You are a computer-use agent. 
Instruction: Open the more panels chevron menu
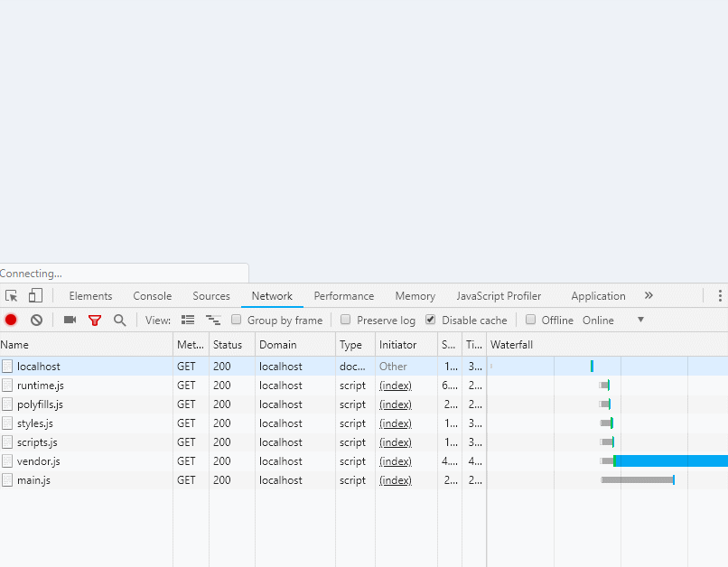pyautogui.click(x=648, y=295)
